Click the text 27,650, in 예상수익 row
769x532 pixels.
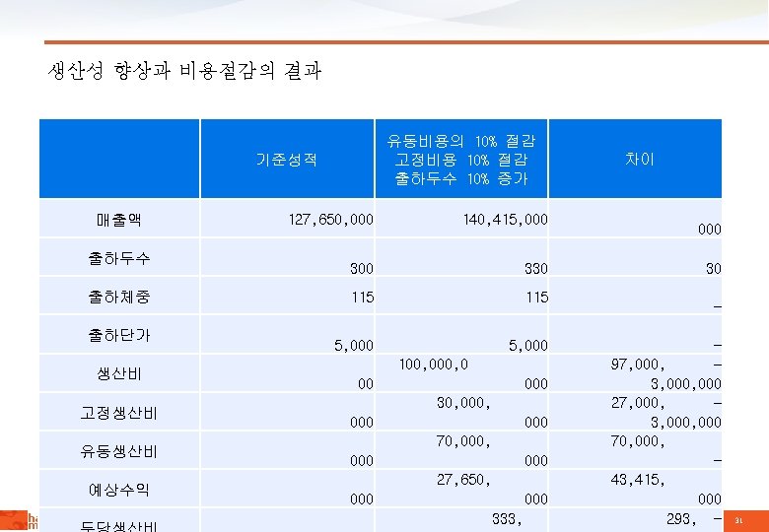[x=463, y=480]
